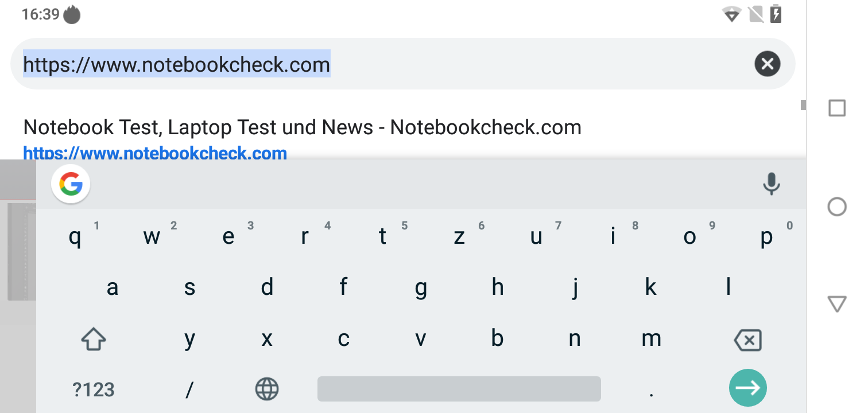Open the Notebookcheck.com suggestion link
868x413 pixels.
[155, 154]
